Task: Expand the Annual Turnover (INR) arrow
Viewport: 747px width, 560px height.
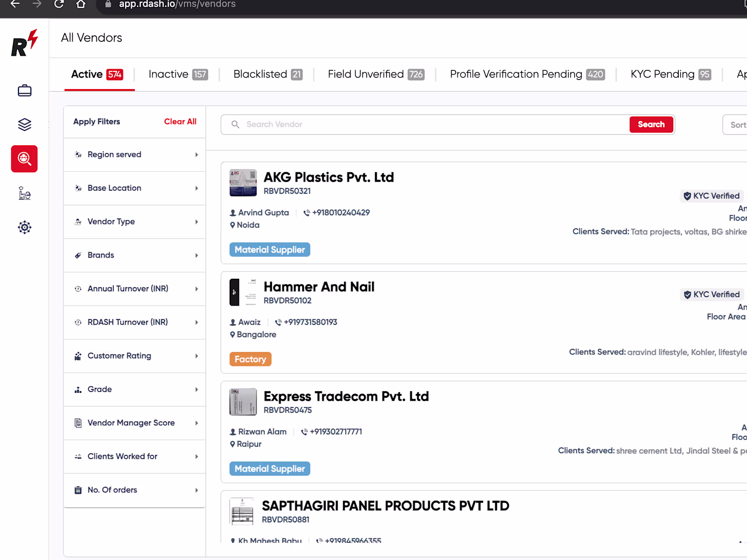Action: (197, 289)
